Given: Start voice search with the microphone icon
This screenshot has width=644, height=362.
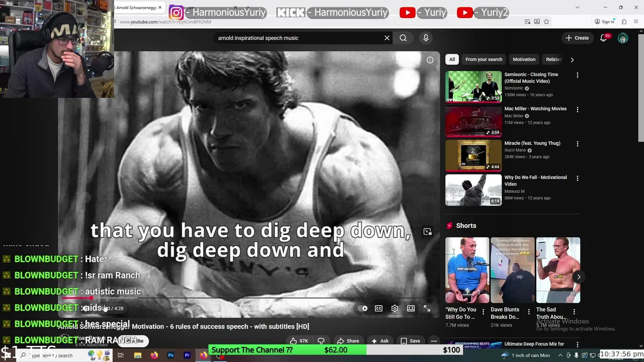Looking at the screenshot, I should tap(426, 38).
